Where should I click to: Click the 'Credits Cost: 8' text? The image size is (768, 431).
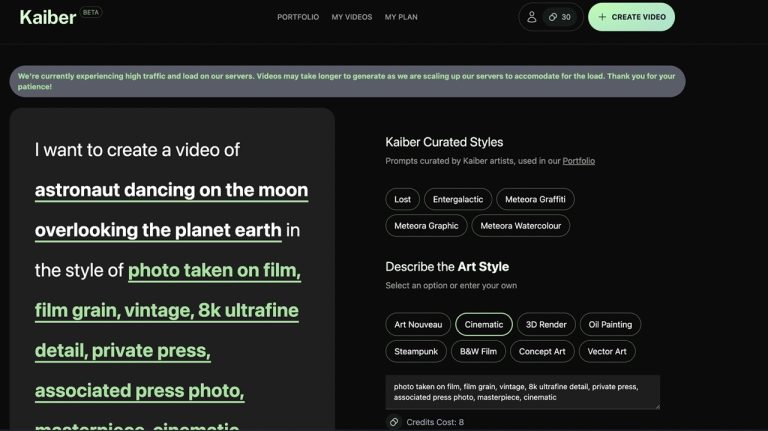coord(435,422)
